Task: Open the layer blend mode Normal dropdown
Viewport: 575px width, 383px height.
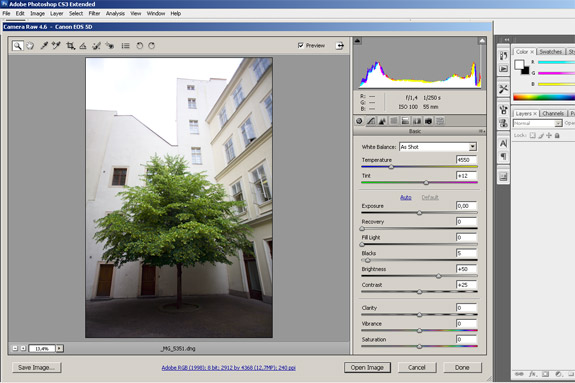Action: coord(537,123)
